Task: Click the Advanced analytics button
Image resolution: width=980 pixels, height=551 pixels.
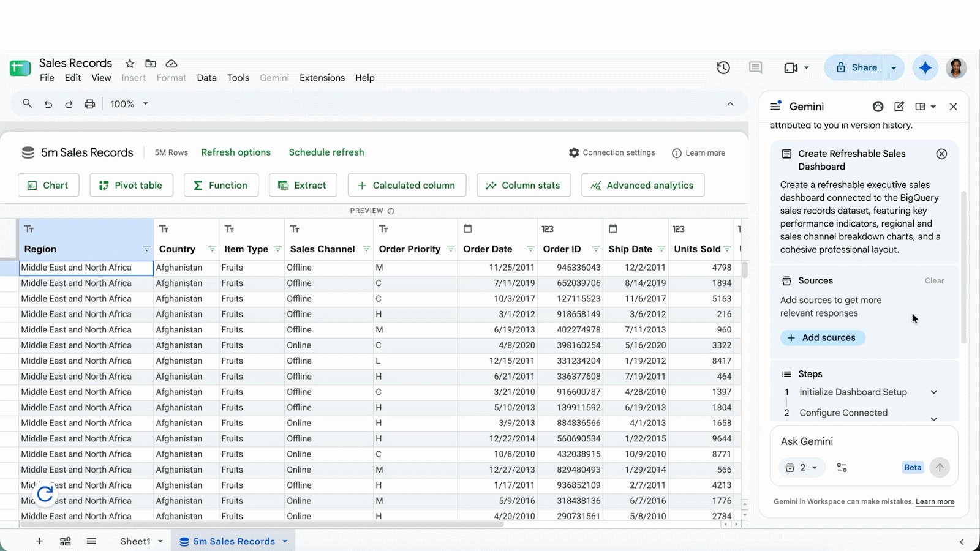Action: 643,185
